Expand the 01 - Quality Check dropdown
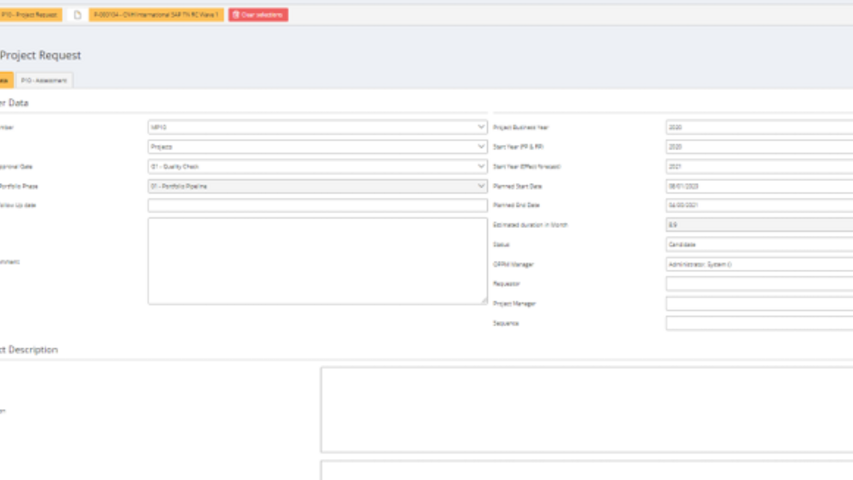Viewport: 853px width, 480px height. pos(317,167)
